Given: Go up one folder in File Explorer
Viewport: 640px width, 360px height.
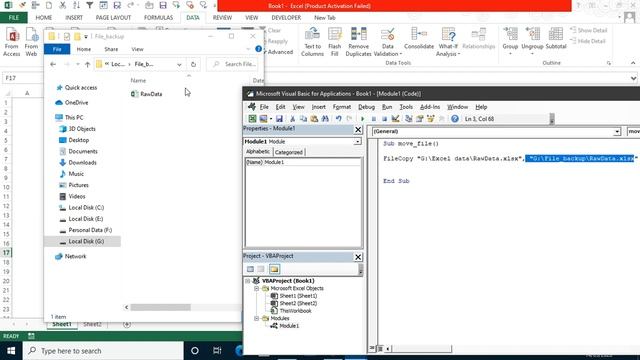Looking at the screenshot, I should 87,64.
